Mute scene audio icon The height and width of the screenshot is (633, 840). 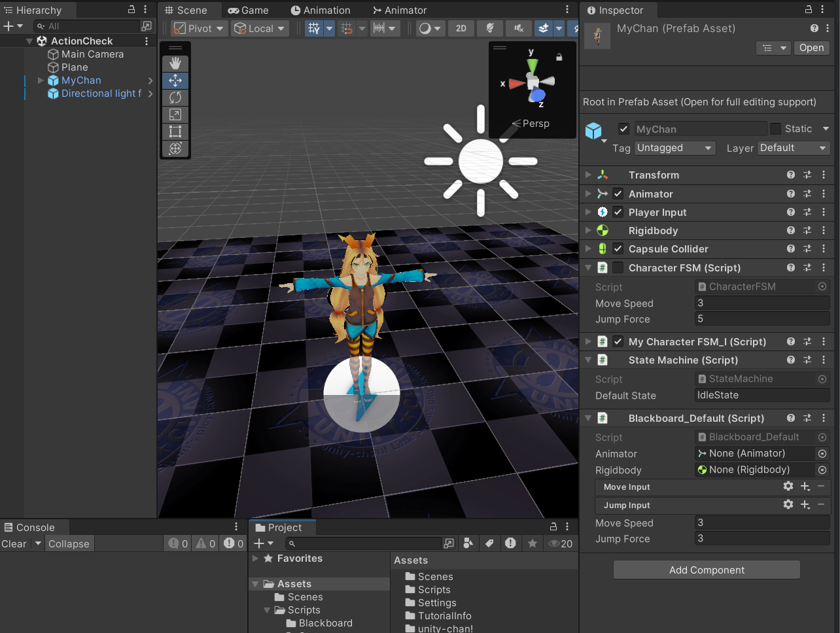519,28
